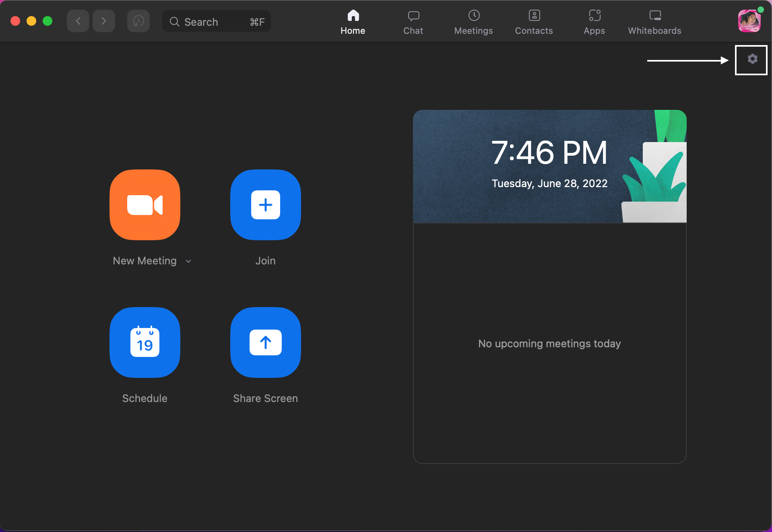The height and width of the screenshot is (532, 772).
Task: Start a New Meeting with the orange camera icon
Action: (x=144, y=205)
